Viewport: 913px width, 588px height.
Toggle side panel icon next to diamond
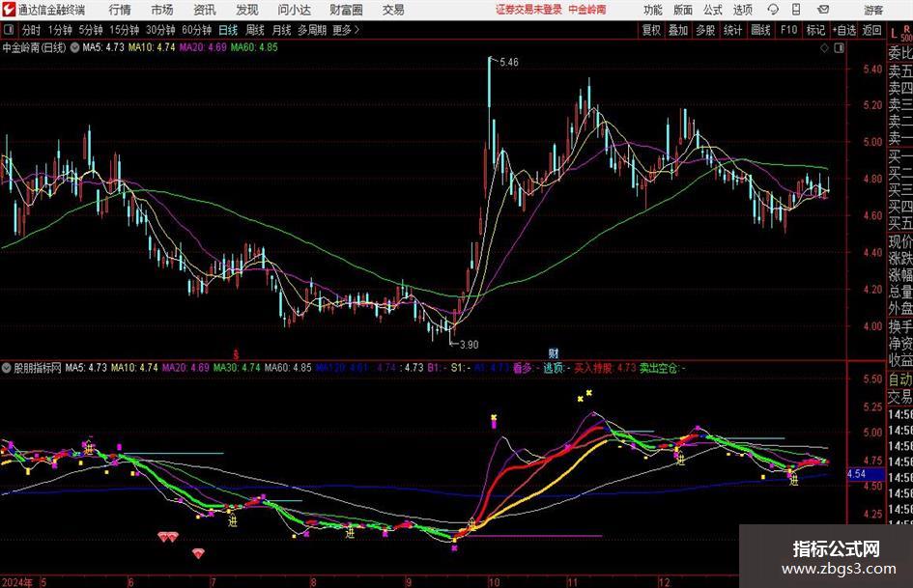point(839,48)
